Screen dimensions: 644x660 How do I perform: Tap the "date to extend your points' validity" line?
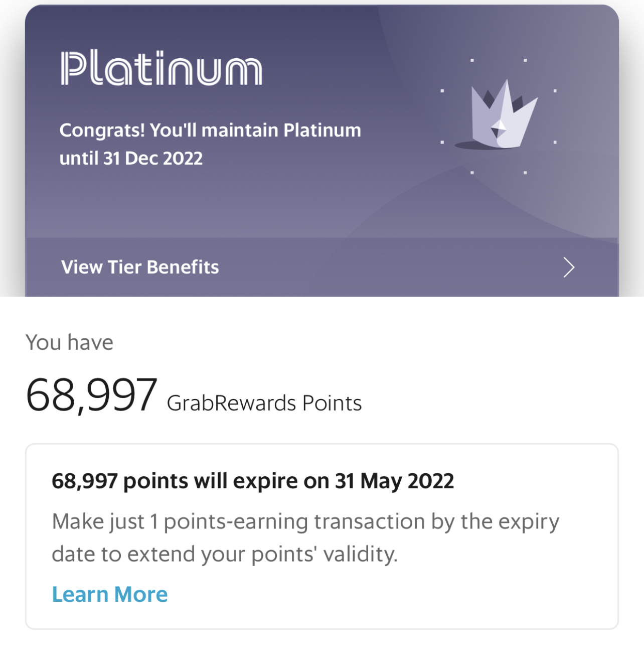point(225,555)
